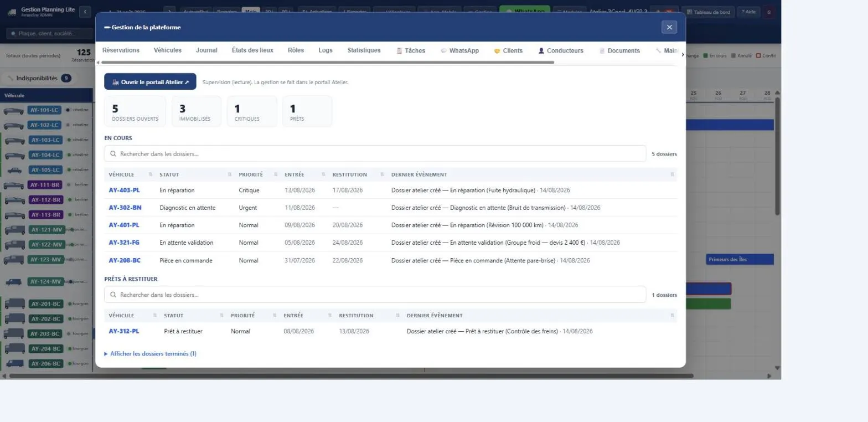Click Ouvrir le portail Atelier button
Screen dimensions: 868x422
150,81
